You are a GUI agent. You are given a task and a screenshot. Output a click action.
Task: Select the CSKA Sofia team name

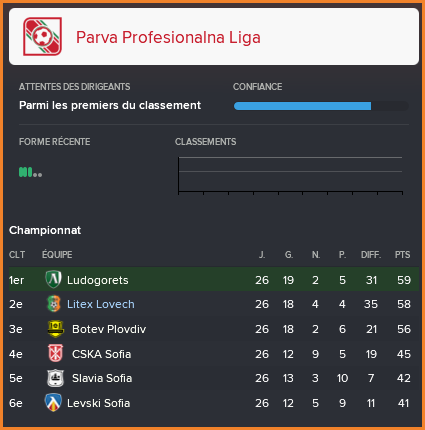tap(101, 354)
